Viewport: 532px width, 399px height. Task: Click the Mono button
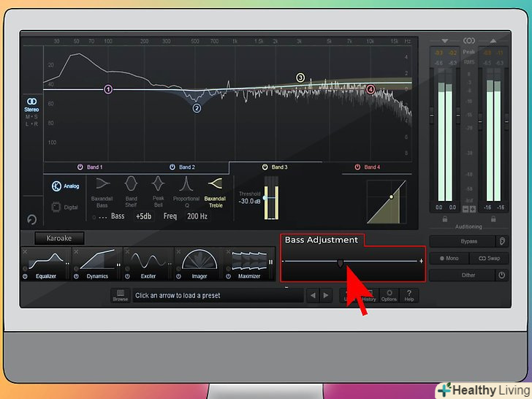[449, 258]
